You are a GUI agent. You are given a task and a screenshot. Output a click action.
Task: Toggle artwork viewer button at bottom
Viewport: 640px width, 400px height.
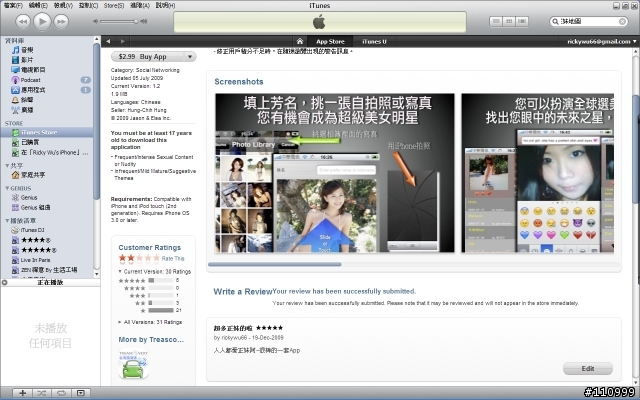[81, 393]
